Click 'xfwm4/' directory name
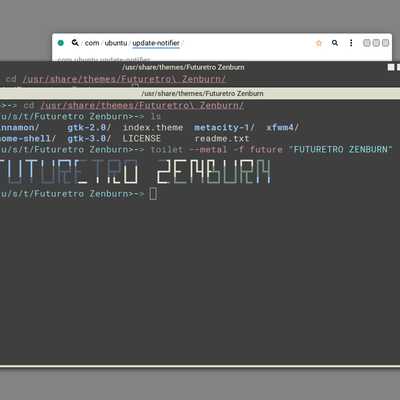This screenshot has height=400, width=400. coord(282,127)
